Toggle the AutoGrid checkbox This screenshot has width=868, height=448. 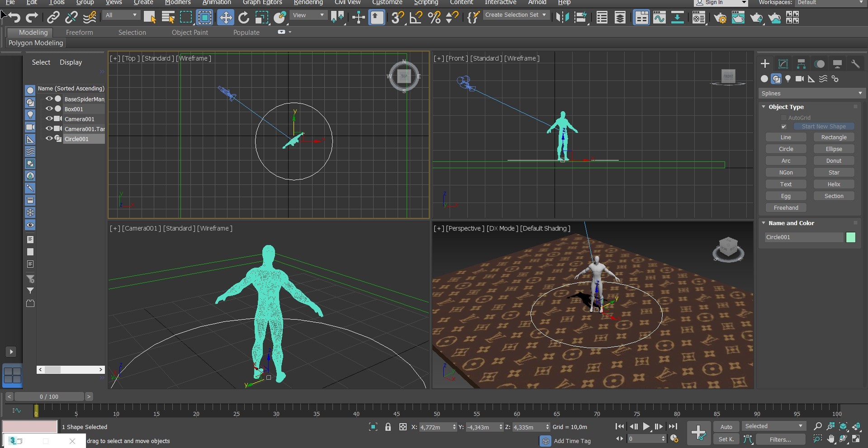(784, 118)
